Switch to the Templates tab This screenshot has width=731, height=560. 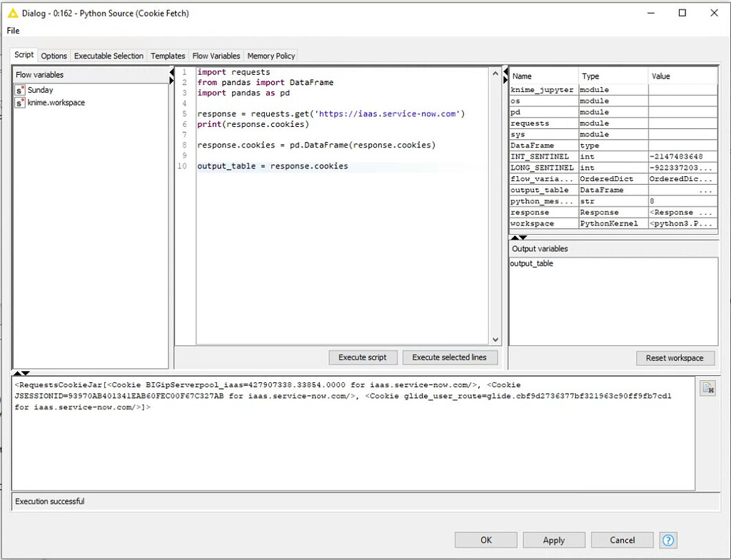(168, 56)
